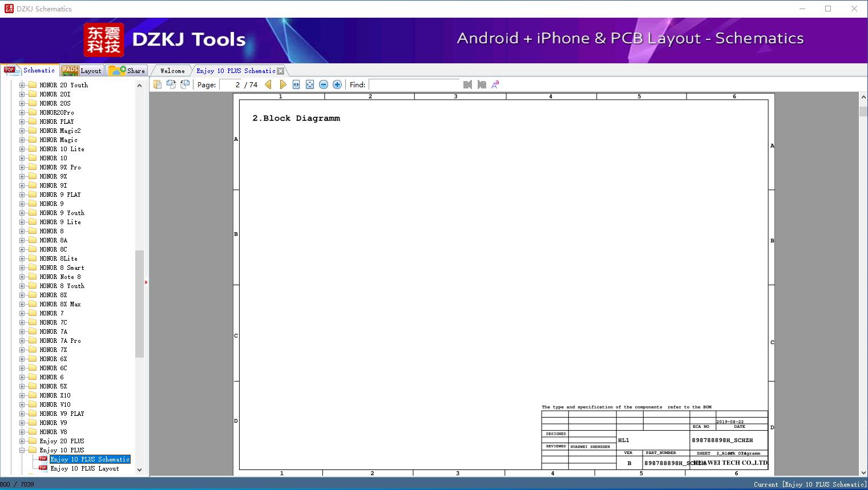Click the PDF icon for Enjoy 10 PLUS Schematic
The height and width of the screenshot is (490, 868).
pyautogui.click(x=43, y=459)
